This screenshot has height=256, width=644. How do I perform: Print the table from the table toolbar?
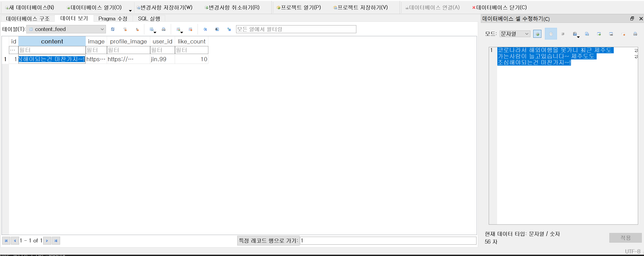pyautogui.click(x=164, y=29)
